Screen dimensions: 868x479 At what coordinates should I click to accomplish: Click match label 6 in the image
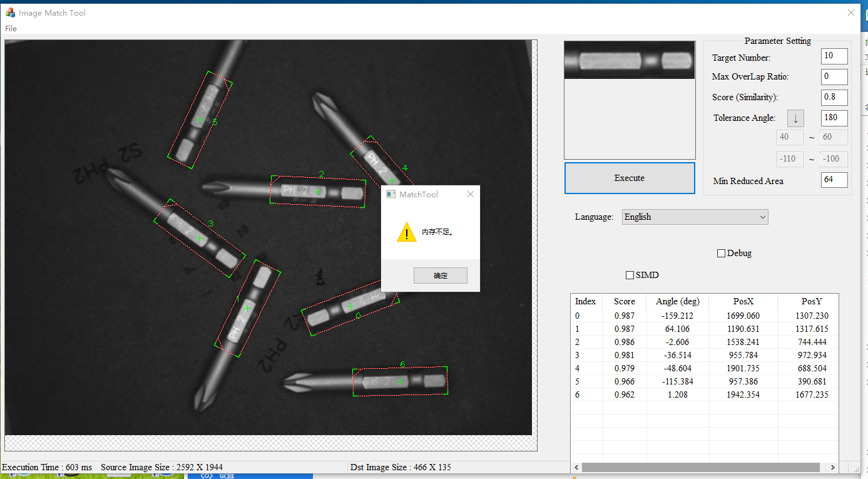click(402, 364)
